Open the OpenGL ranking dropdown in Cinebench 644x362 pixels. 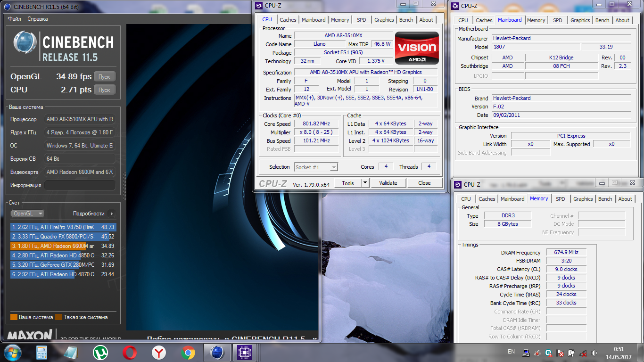[27, 214]
